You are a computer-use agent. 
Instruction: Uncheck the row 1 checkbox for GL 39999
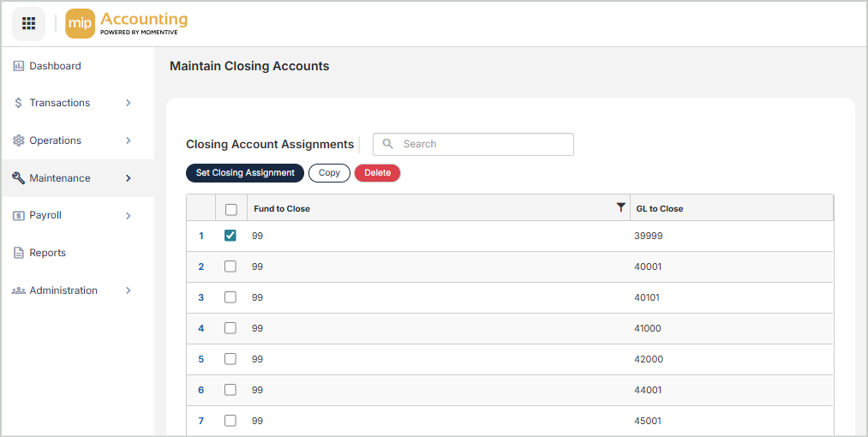(x=230, y=236)
